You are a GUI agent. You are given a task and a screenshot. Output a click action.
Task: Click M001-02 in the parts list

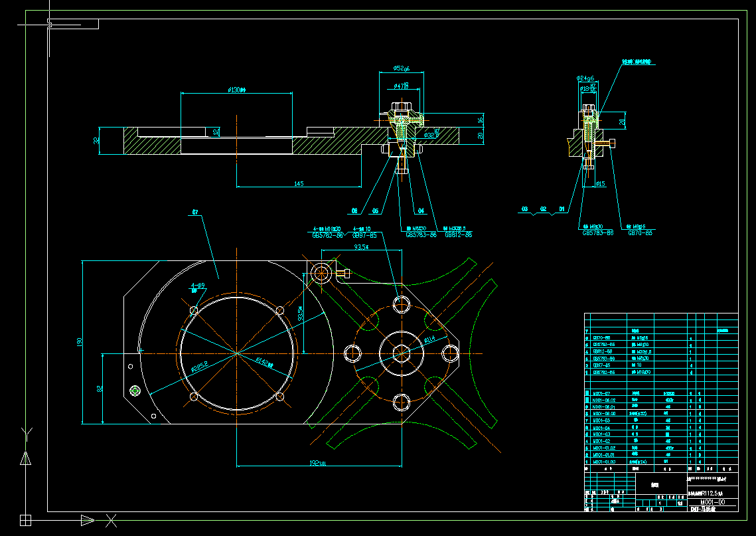point(601,442)
